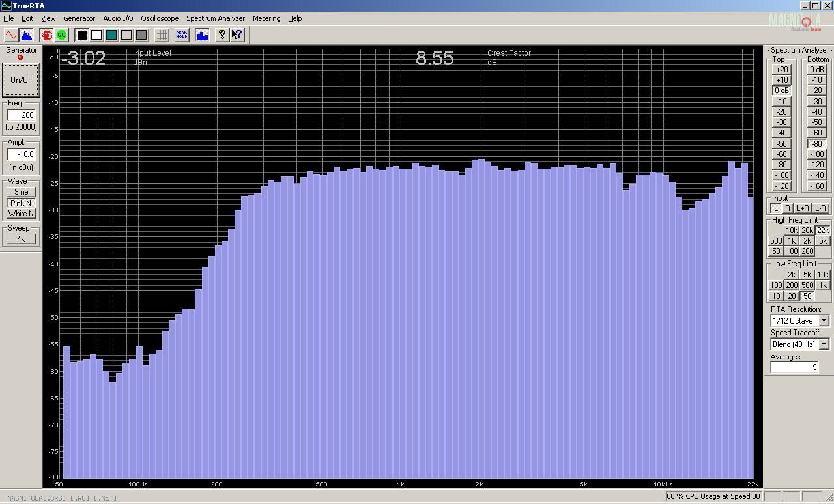Set Top level to 0 dB
The height and width of the screenshot is (504, 834).
coord(782,91)
